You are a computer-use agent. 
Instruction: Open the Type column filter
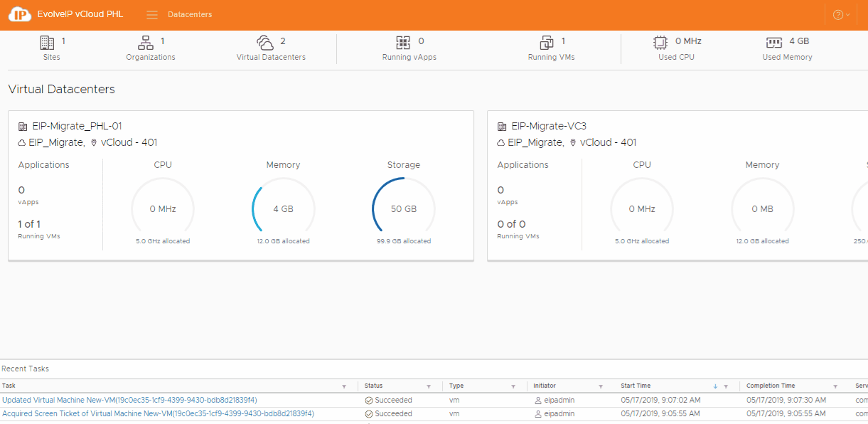[513, 386]
